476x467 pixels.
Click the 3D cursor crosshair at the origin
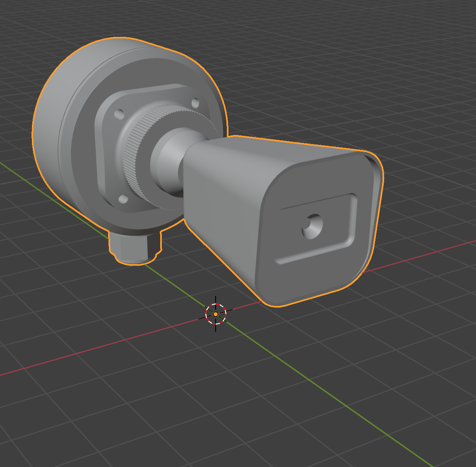(216, 314)
